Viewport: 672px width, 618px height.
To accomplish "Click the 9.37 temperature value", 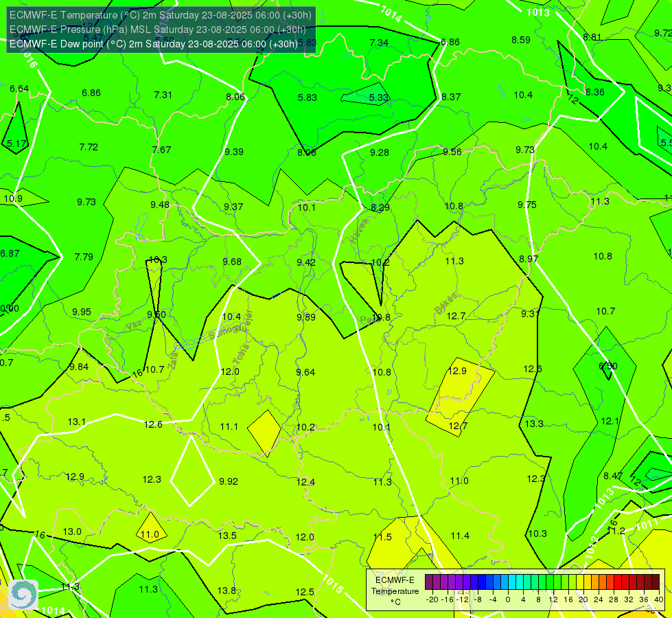I will coord(233,207).
